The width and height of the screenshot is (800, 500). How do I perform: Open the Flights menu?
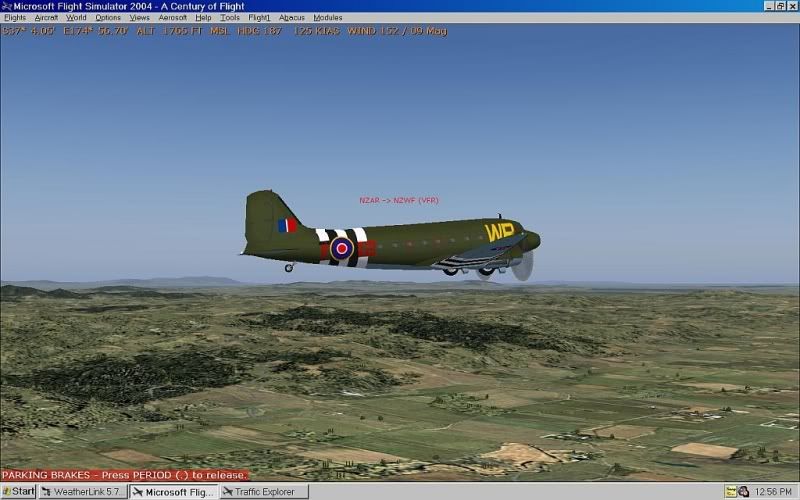pyautogui.click(x=15, y=18)
